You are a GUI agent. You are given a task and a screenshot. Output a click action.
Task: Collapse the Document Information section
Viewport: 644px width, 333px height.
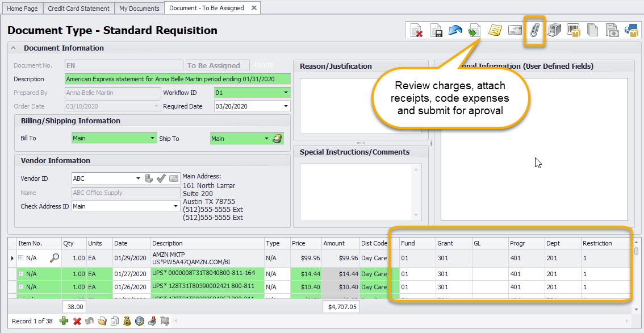tap(13, 48)
